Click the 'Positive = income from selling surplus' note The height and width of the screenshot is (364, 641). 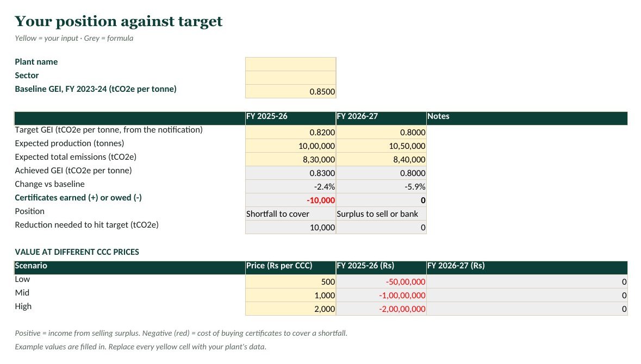click(181, 333)
